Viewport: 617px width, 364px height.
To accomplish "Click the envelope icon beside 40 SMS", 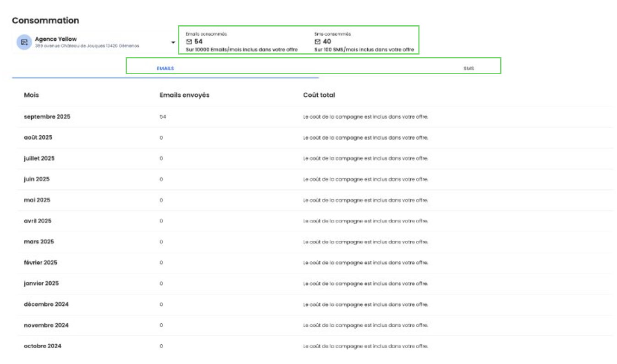I will [x=318, y=42].
